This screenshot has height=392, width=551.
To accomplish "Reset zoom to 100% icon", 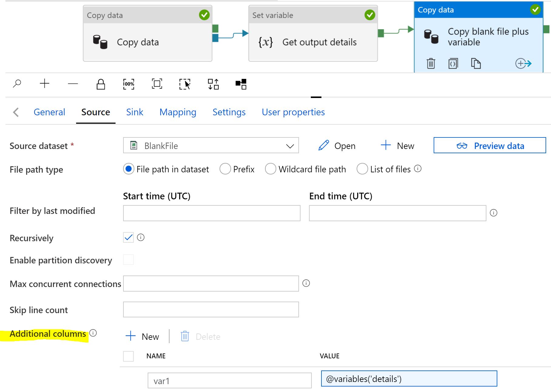I will 129,84.
